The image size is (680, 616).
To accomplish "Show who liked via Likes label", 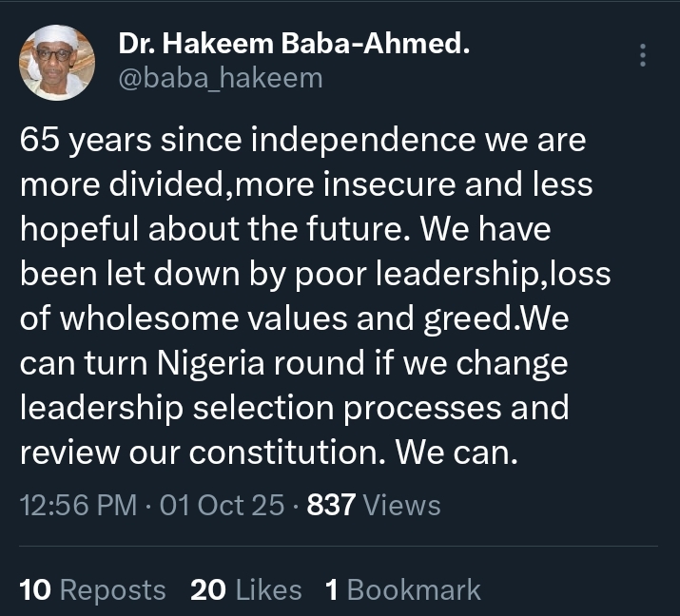I will pyautogui.click(x=268, y=590).
